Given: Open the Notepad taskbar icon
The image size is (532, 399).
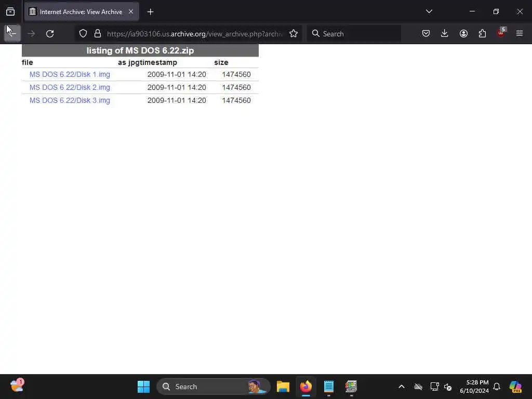Looking at the screenshot, I should [x=329, y=387].
